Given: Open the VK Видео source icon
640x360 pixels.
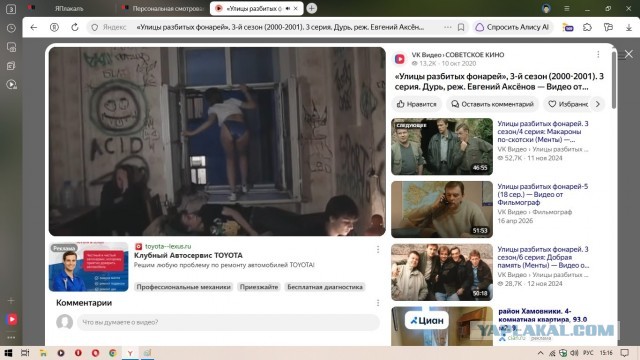Looking at the screenshot, I should pos(400,59).
